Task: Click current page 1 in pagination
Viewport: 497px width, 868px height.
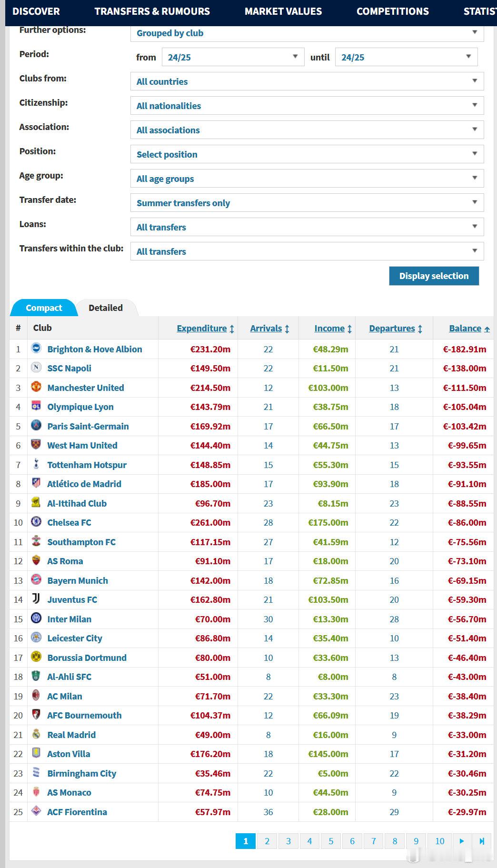Action: 246,841
